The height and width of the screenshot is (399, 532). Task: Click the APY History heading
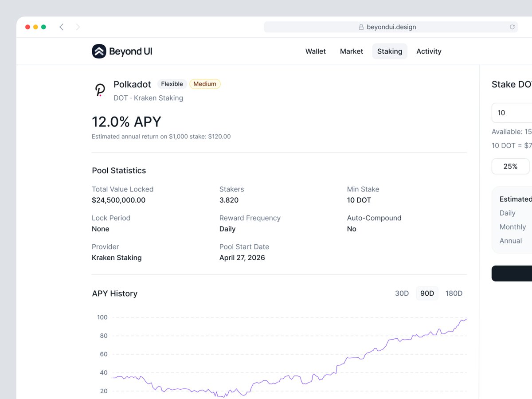click(115, 293)
